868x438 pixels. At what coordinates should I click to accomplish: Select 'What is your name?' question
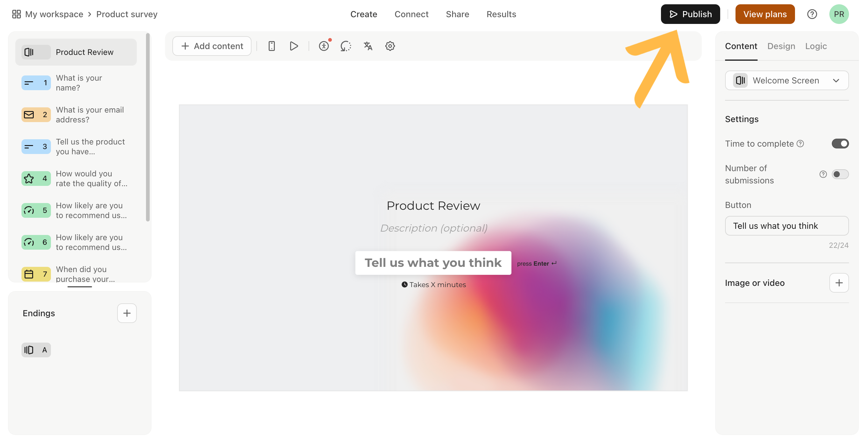(79, 83)
